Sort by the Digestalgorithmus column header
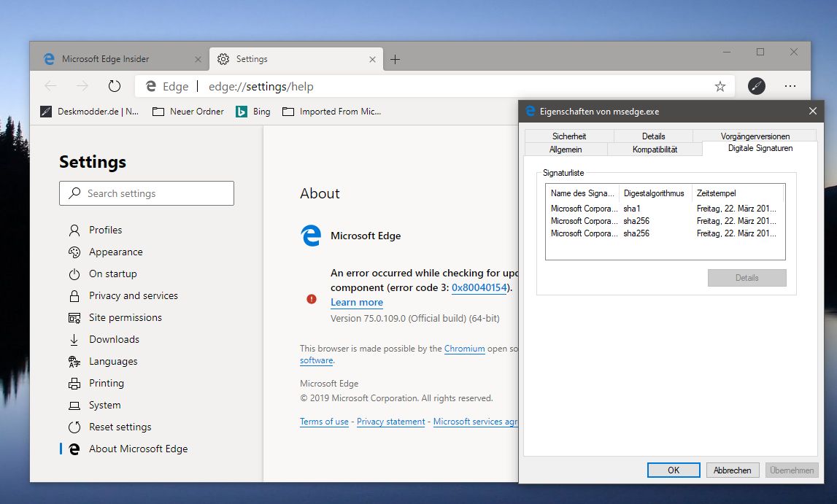The image size is (837, 504). [655, 193]
